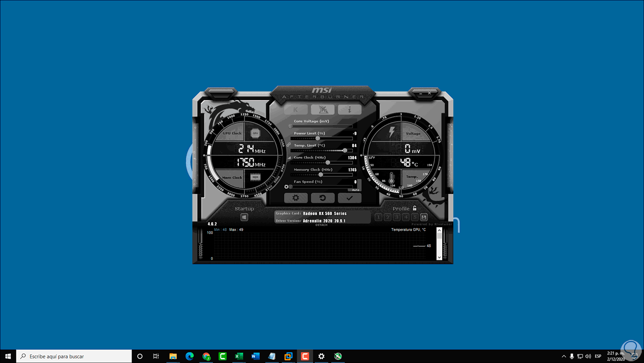Toggle the profile lock padlock icon
The image size is (644, 363).
415,208
